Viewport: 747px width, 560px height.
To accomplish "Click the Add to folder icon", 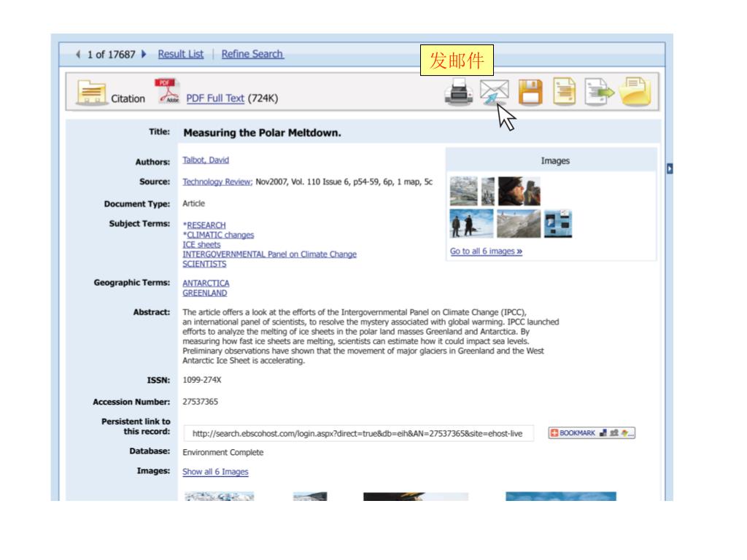I will click(635, 91).
